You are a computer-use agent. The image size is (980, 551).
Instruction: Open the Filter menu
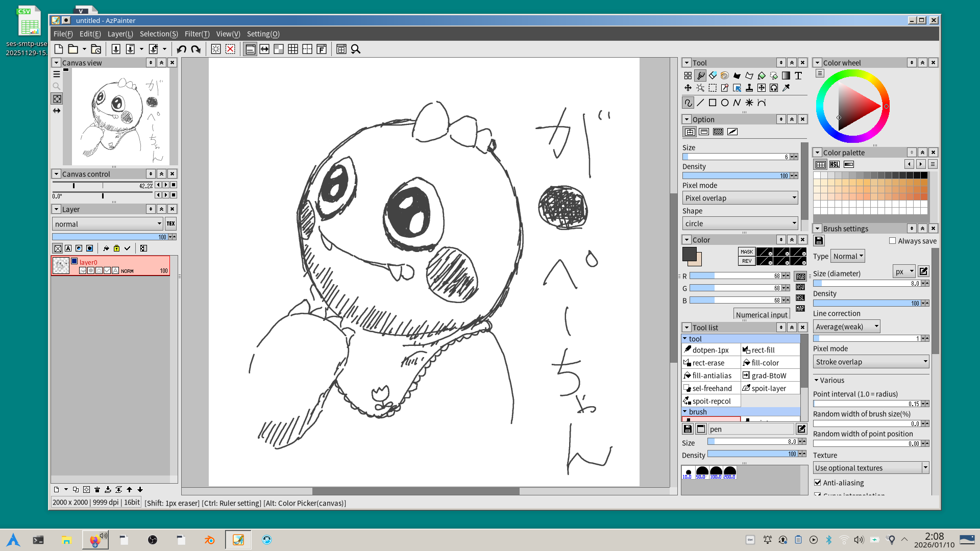197,34
